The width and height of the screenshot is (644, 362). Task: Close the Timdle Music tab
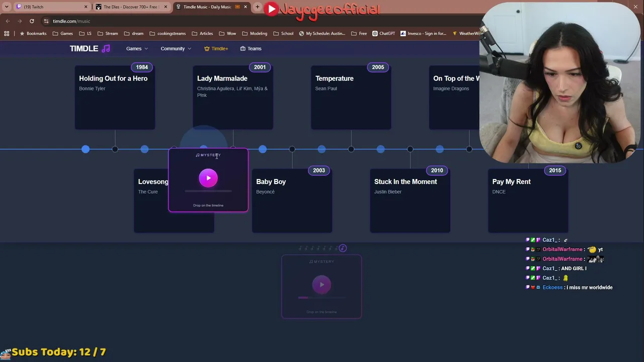[246, 7]
